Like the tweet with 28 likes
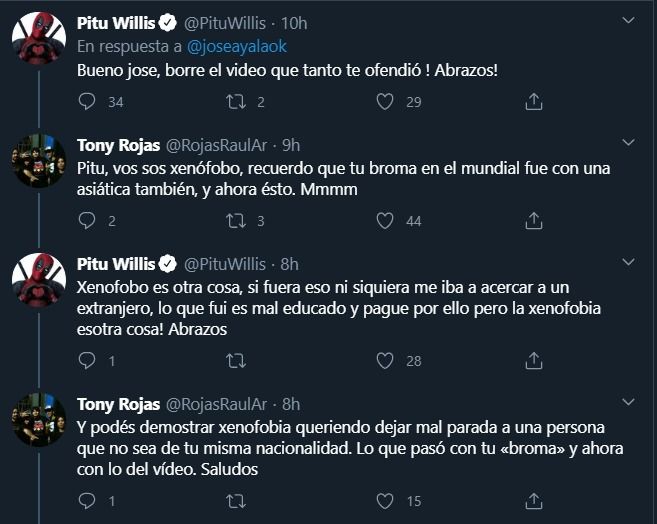This screenshot has width=657, height=524. click(x=385, y=360)
